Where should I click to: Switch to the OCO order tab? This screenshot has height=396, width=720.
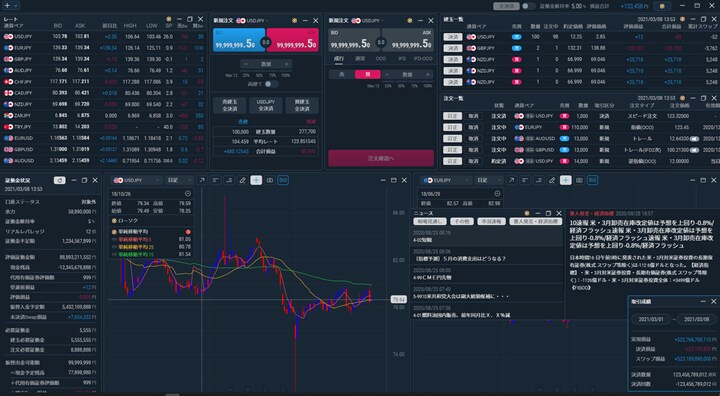point(381,59)
